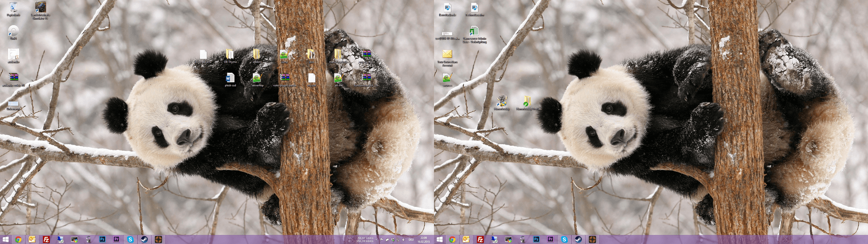This screenshot has height=244, width=868.
Task: Open Steam on right monitor taskbar
Action: click(x=578, y=239)
